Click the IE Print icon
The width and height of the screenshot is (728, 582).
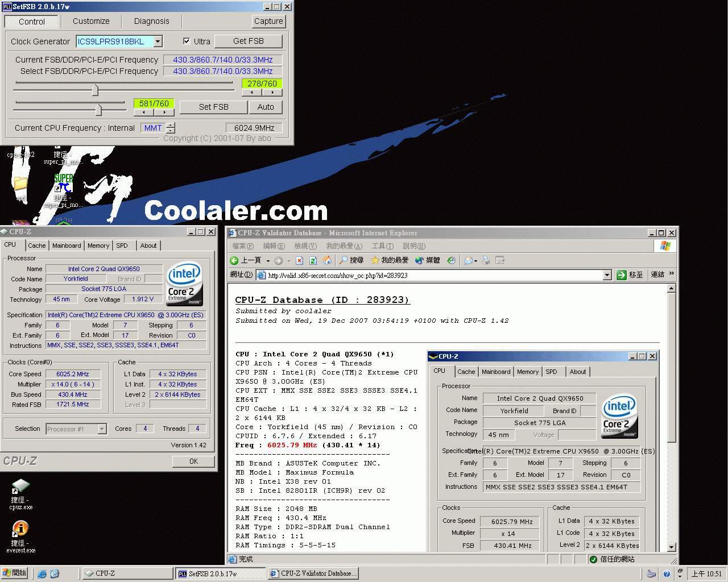486,260
